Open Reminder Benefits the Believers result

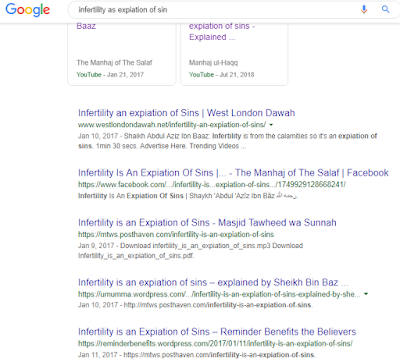pyautogui.click(x=217, y=332)
